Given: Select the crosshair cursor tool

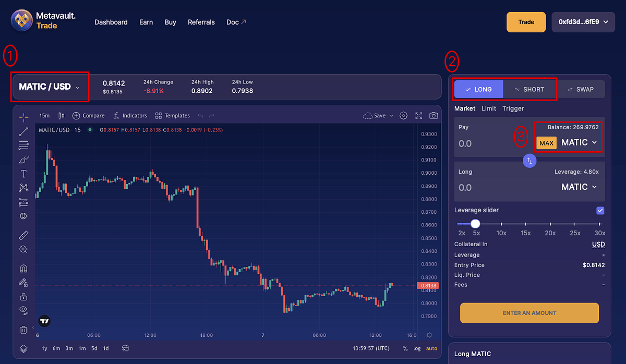Looking at the screenshot, I should click(23, 117).
